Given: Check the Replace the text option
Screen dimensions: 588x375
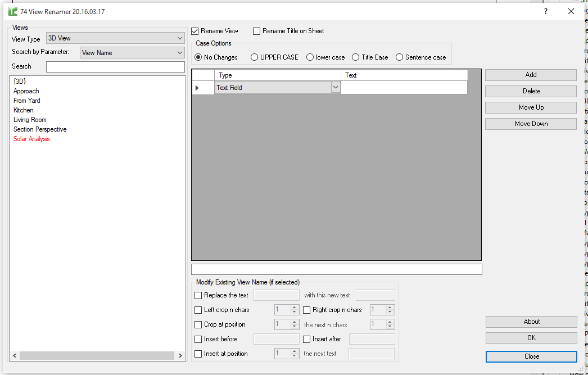Looking at the screenshot, I should [x=198, y=295].
